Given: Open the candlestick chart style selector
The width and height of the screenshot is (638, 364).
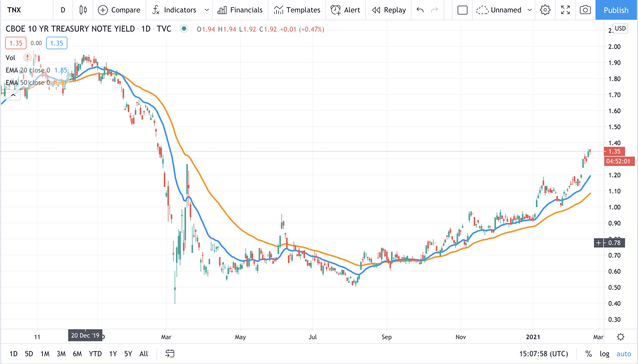Looking at the screenshot, I should click(x=83, y=10).
